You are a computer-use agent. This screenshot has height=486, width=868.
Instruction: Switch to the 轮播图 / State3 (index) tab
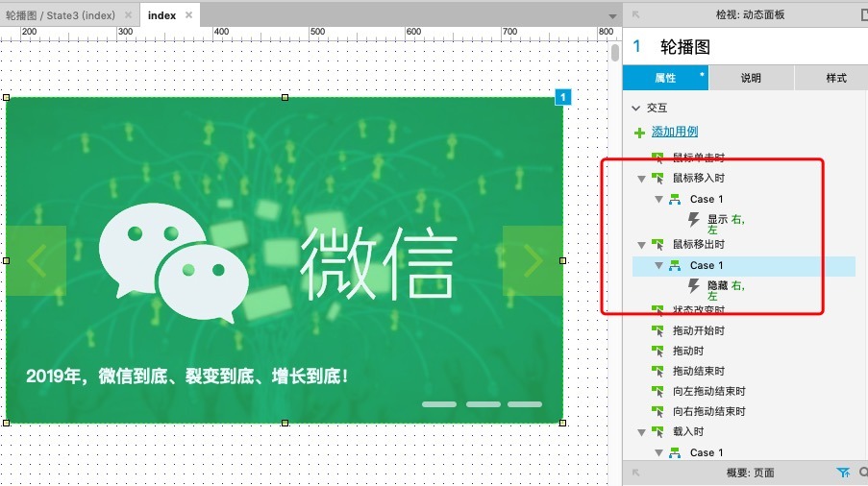click(x=61, y=15)
